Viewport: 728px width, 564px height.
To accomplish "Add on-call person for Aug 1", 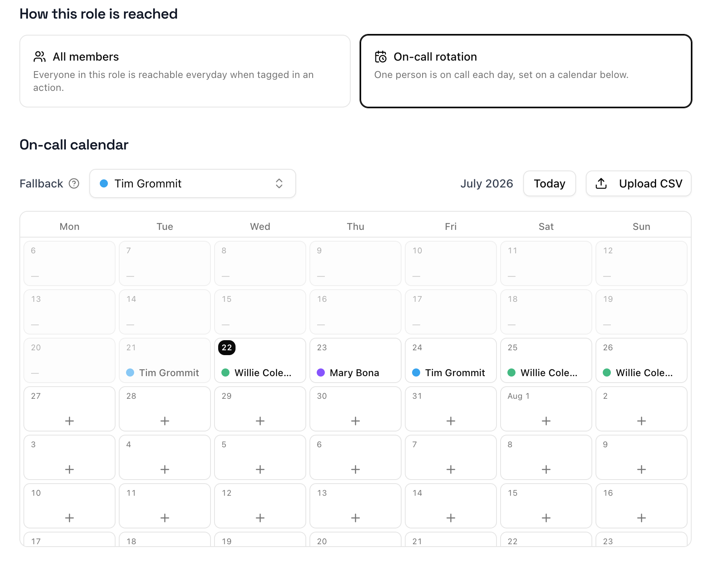I will click(x=546, y=421).
